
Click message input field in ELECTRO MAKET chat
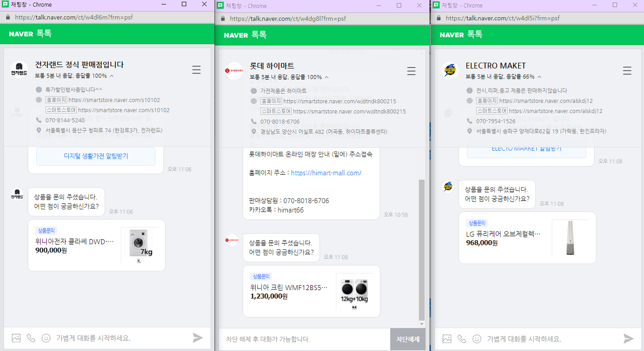click(x=552, y=338)
